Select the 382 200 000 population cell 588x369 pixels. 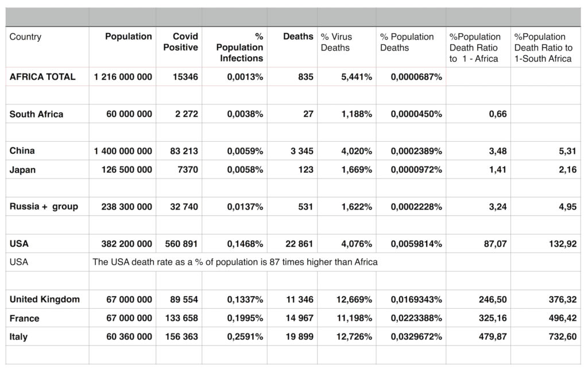click(122, 243)
